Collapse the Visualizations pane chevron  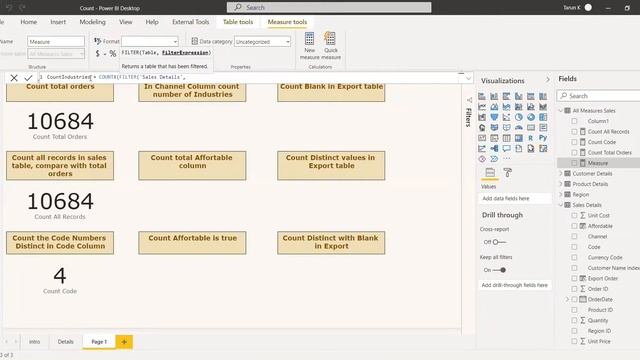[548, 80]
